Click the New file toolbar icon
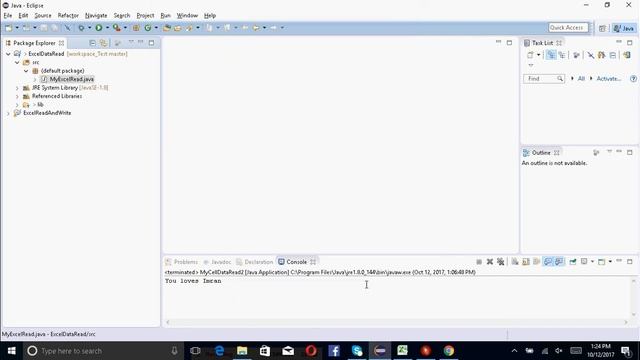 [x=8, y=28]
